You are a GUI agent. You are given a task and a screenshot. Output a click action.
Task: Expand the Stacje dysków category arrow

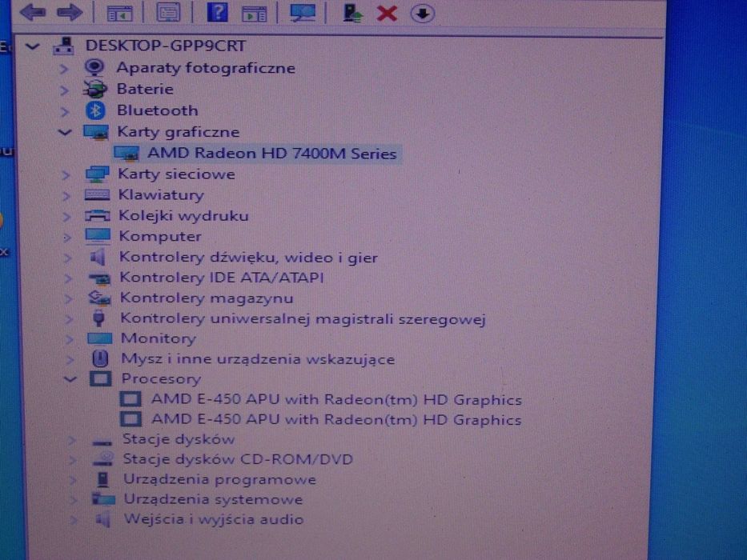[71, 440]
